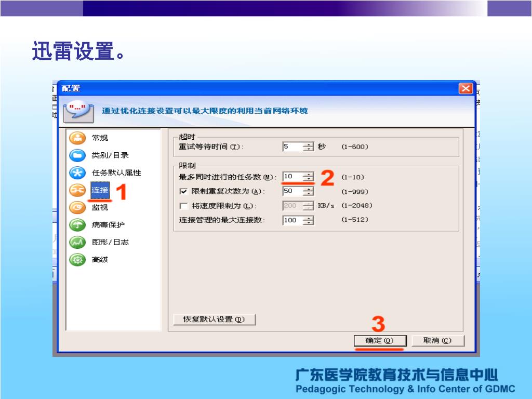Screen dimensions: 532x399
Task: Increase 最多同时进行的任务数 spinner
Action: tap(308, 174)
